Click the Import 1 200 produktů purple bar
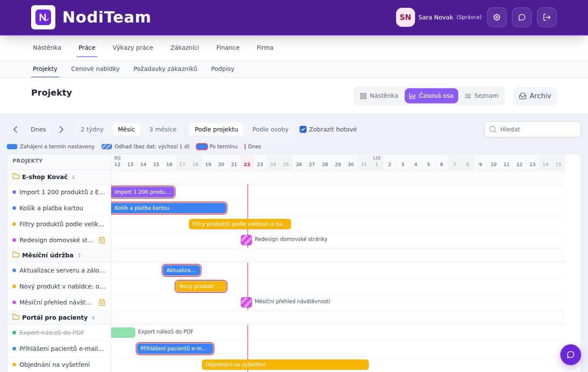The height and width of the screenshot is (372, 588). [143, 192]
